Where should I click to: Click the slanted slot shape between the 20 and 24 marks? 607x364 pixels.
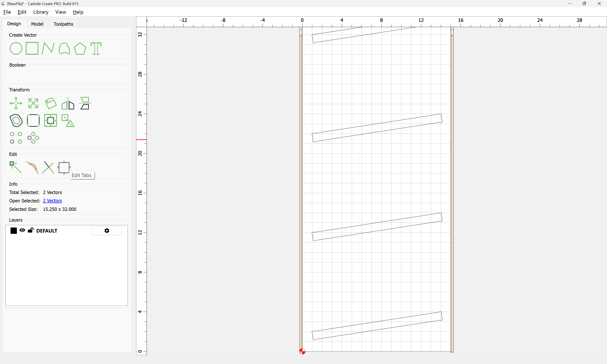pyautogui.click(x=377, y=128)
